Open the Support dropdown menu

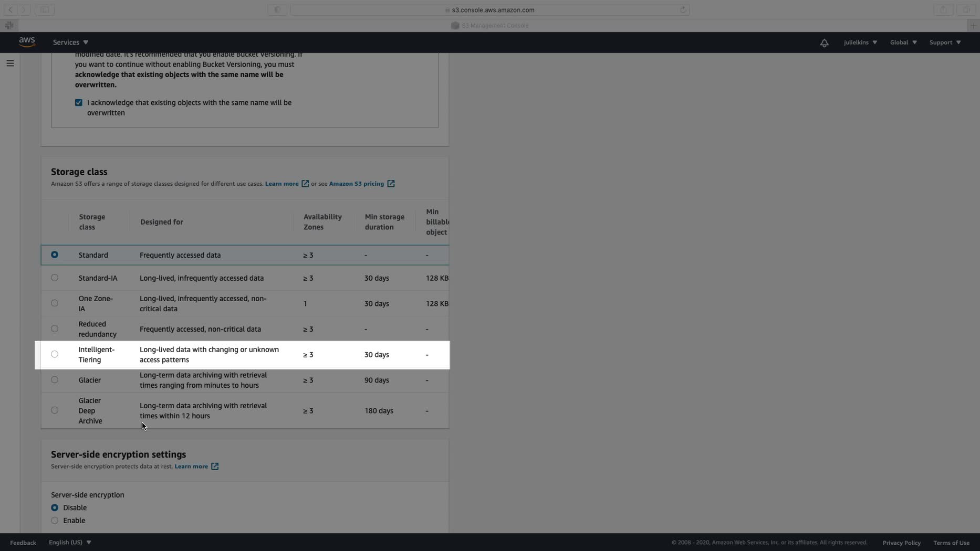[x=945, y=43]
